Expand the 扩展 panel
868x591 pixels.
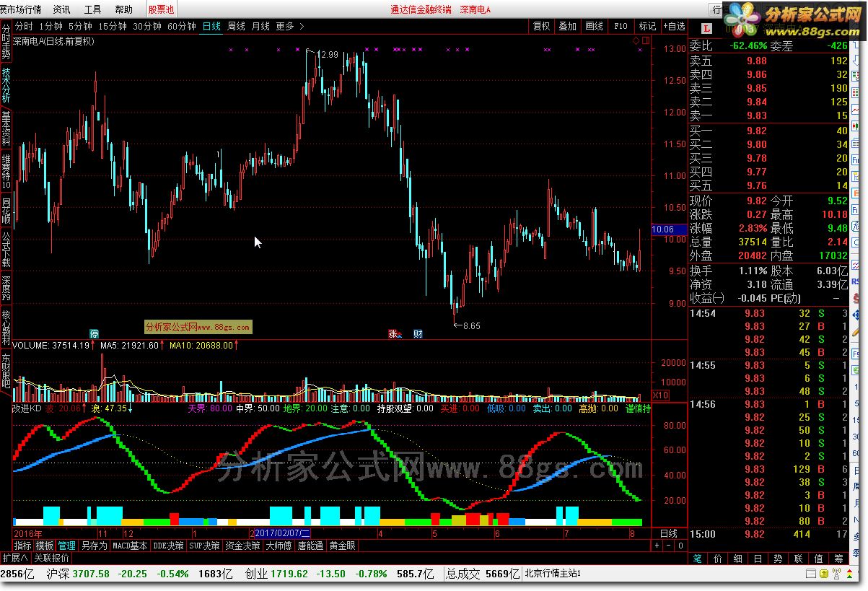[x=15, y=558]
